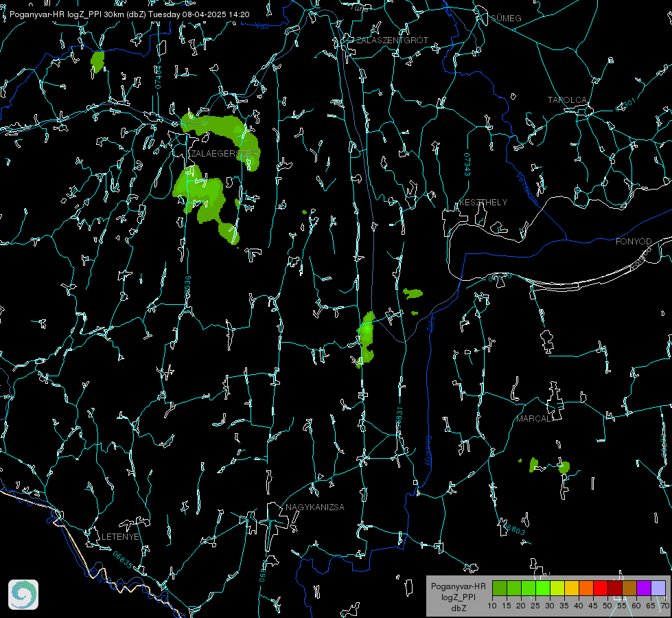Click the legend scale value 30
Screen dimensions: 672x618
(550, 606)
